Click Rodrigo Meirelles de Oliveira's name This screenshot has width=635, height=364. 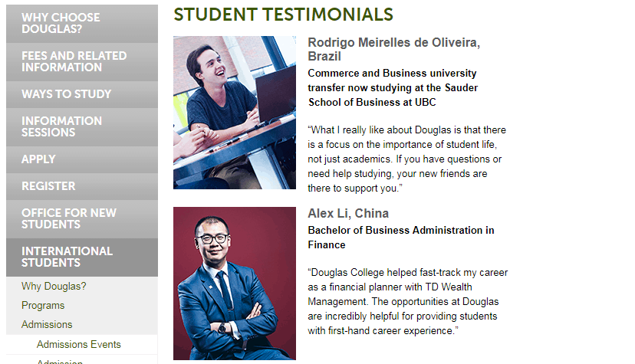click(x=393, y=49)
